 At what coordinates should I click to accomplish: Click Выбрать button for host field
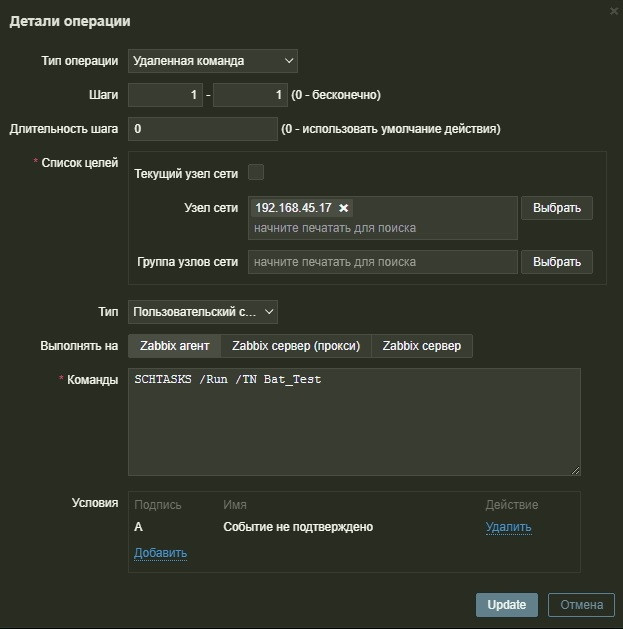point(557,208)
